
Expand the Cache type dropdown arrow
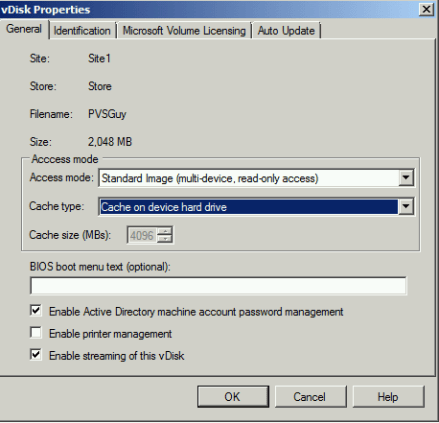tap(406, 207)
